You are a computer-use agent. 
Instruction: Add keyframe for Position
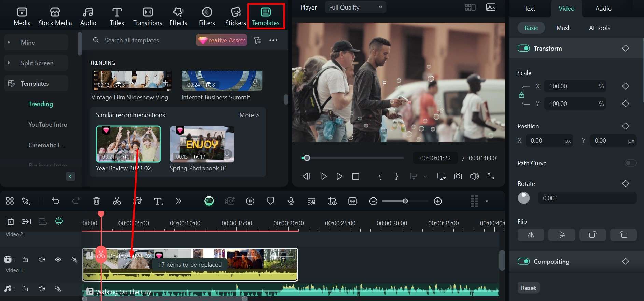(x=626, y=126)
